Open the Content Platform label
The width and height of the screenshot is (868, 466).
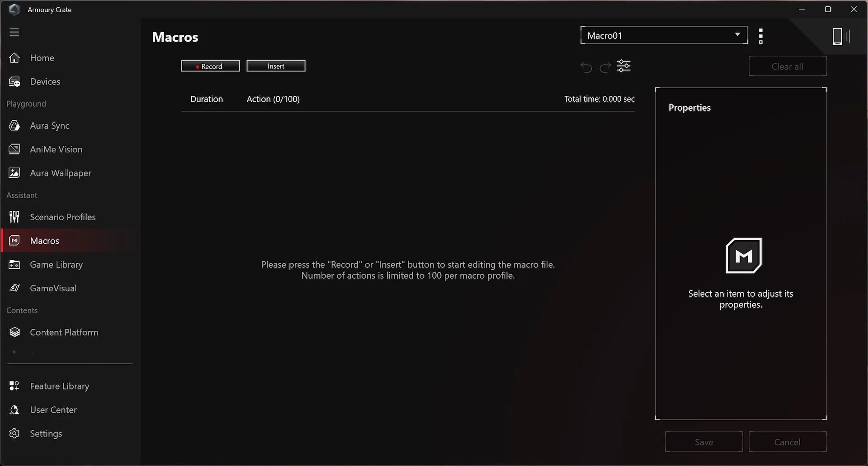tap(64, 332)
